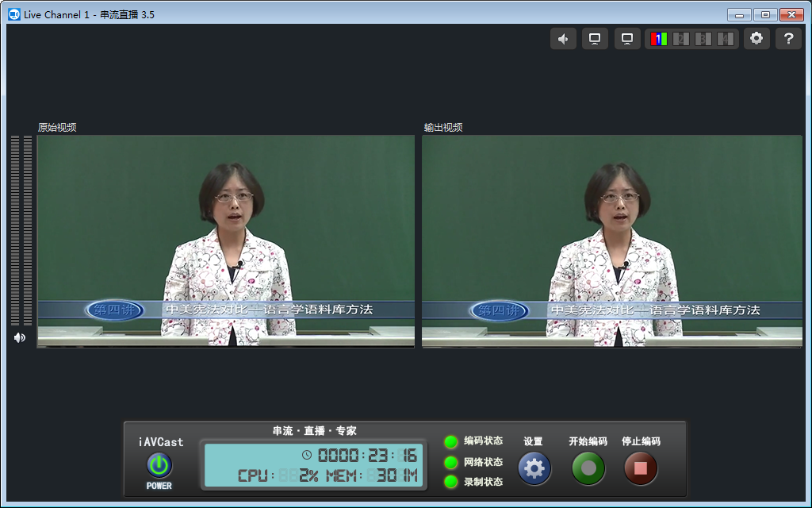Viewport: 812px width, 508px height.
Task: Click the 设置 label above the gear
Action: (533, 441)
